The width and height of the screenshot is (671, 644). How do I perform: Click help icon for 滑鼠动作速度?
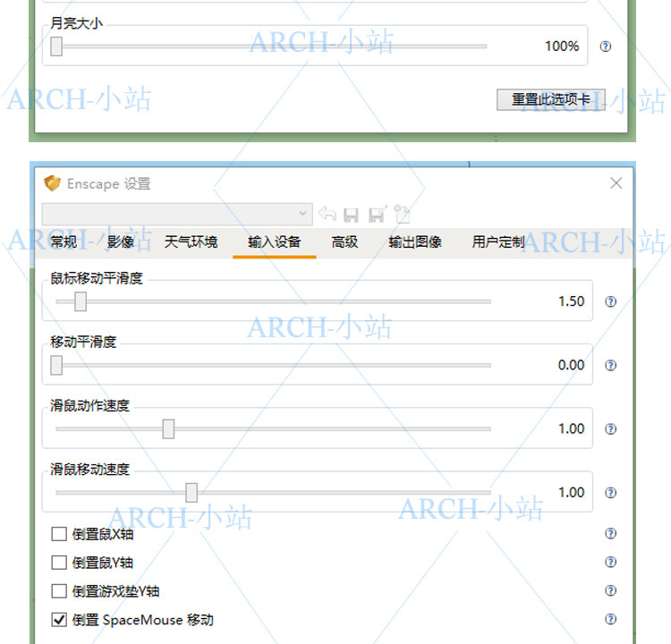(x=611, y=429)
